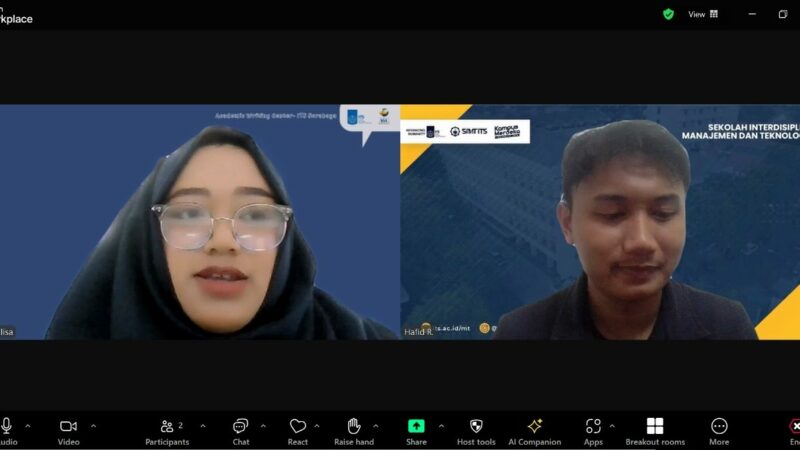This screenshot has height=450, width=800.
Task: Expand the Video options caret
Action: 93,425
